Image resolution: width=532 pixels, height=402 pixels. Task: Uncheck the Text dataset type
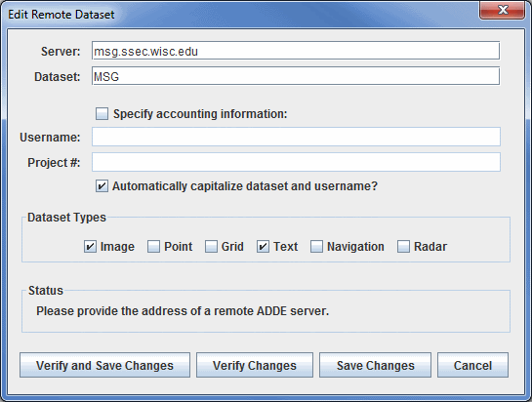(x=263, y=246)
